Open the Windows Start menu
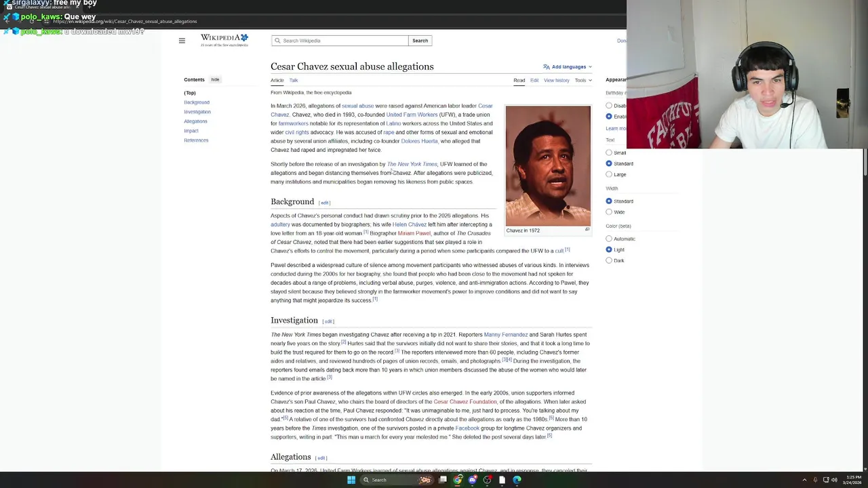This screenshot has width=868, height=488. click(x=351, y=480)
